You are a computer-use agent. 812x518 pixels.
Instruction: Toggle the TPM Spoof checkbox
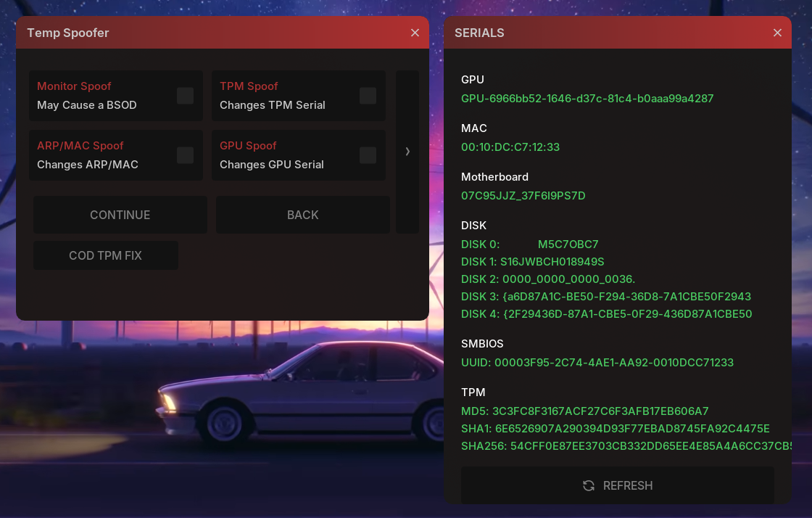pos(368,96)
